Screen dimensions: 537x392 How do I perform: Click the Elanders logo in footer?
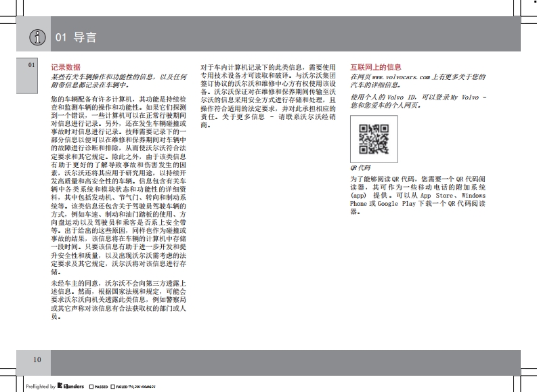pyautogui.click(x=72, y=387)
